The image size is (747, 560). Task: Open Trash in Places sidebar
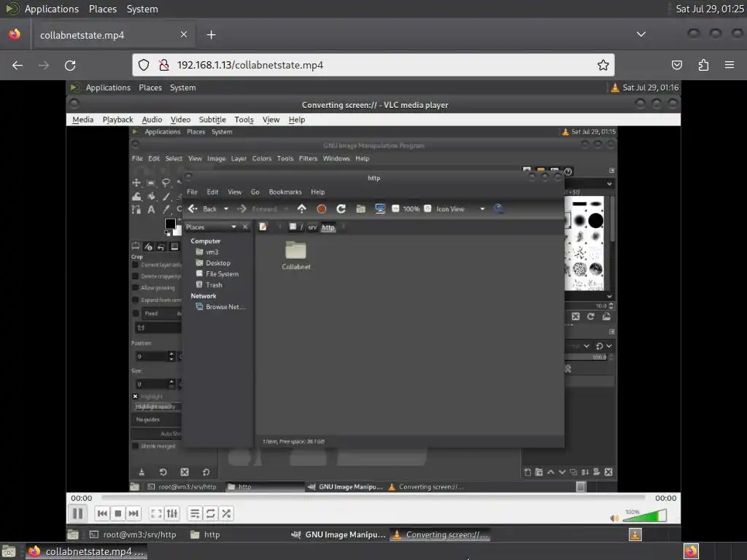(x=209, y=285)
